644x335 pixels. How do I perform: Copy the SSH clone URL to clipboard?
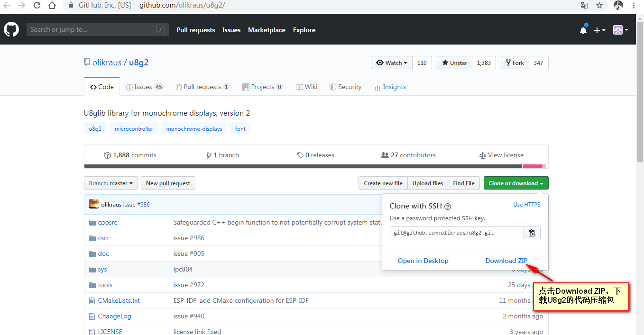click(x=532, y=233)
